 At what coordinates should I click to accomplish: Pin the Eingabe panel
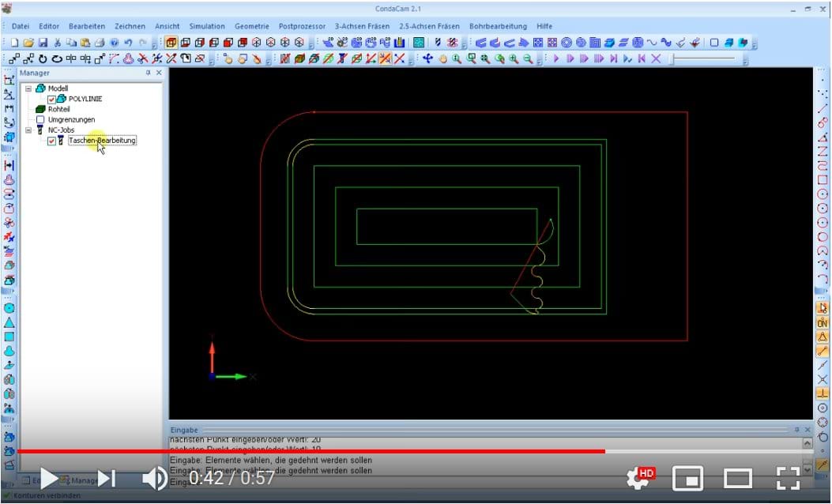797,430
